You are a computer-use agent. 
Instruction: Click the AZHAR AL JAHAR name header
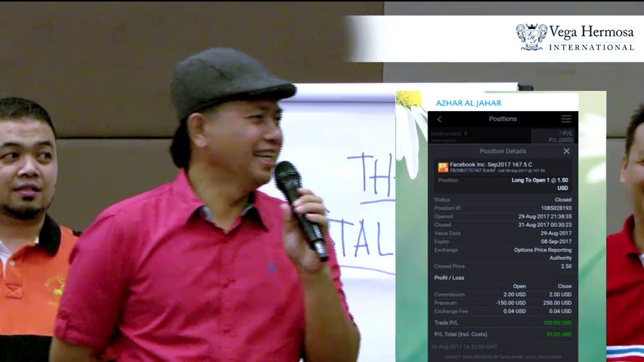click(468, 103)
